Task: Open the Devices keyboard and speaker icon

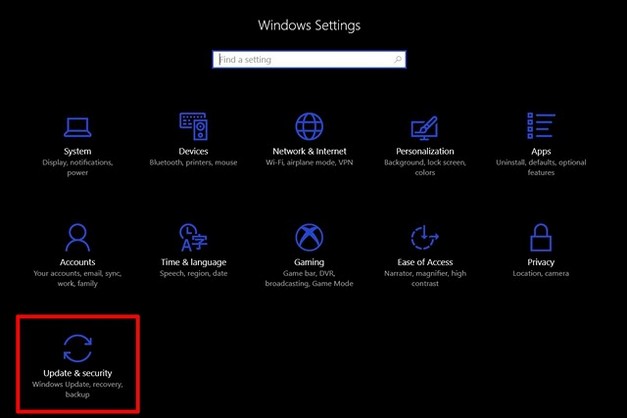Action: 194,126
